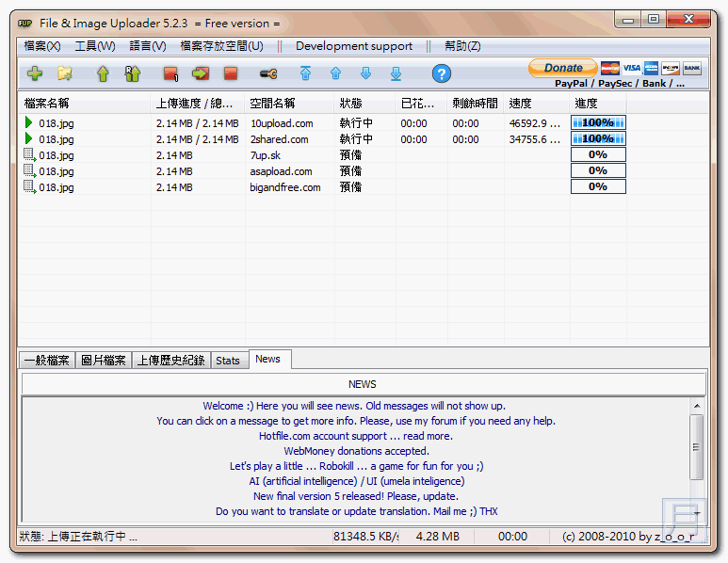
Task: Open help via blue question mark icon
Action: pyautogui.click(x=441, y=73)
